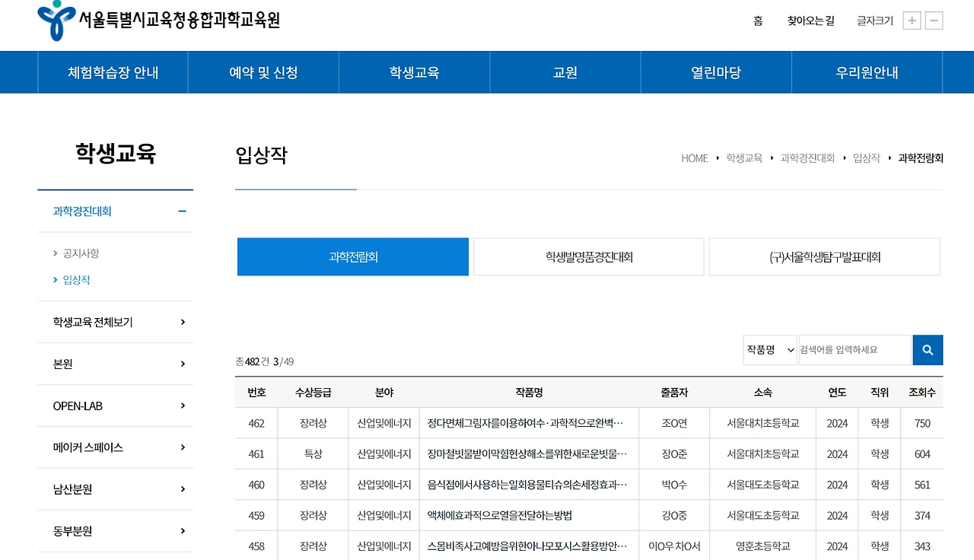Click exhibitor name 장O준
Screen dimensions: 974x560
point(674,454)
